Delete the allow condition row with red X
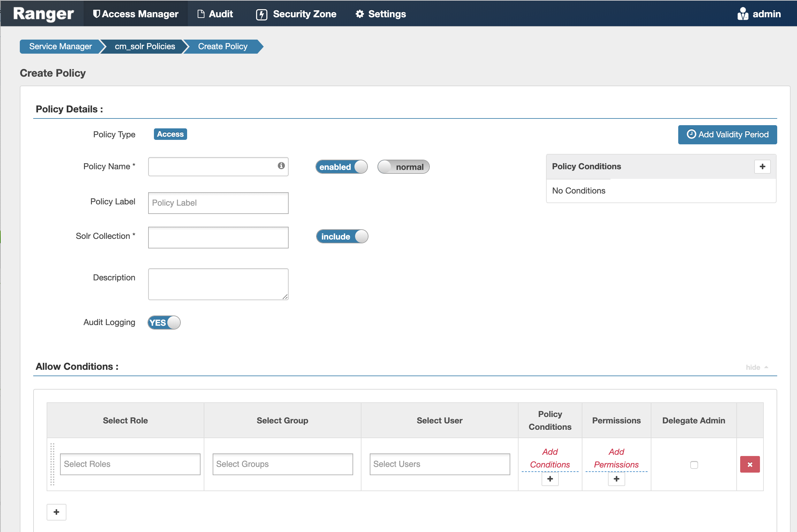Image resolution: width=797 pixels, height=532 pixels. point(750,465)
